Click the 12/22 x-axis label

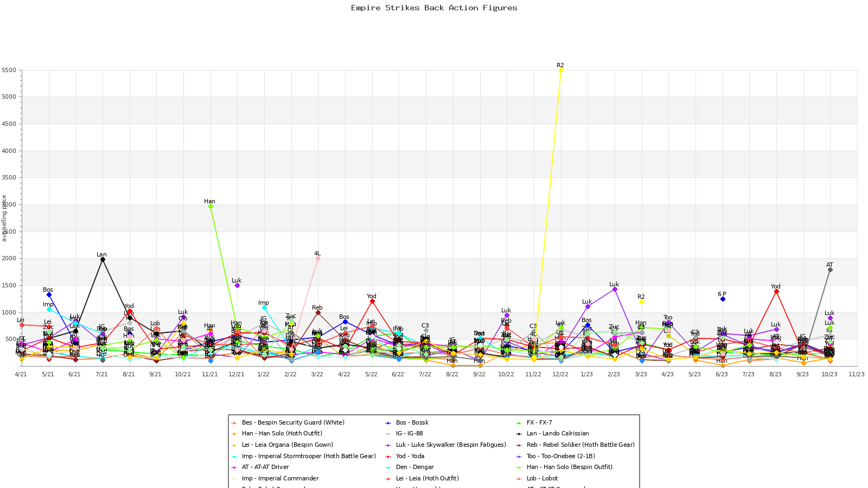tap(559, 374)
